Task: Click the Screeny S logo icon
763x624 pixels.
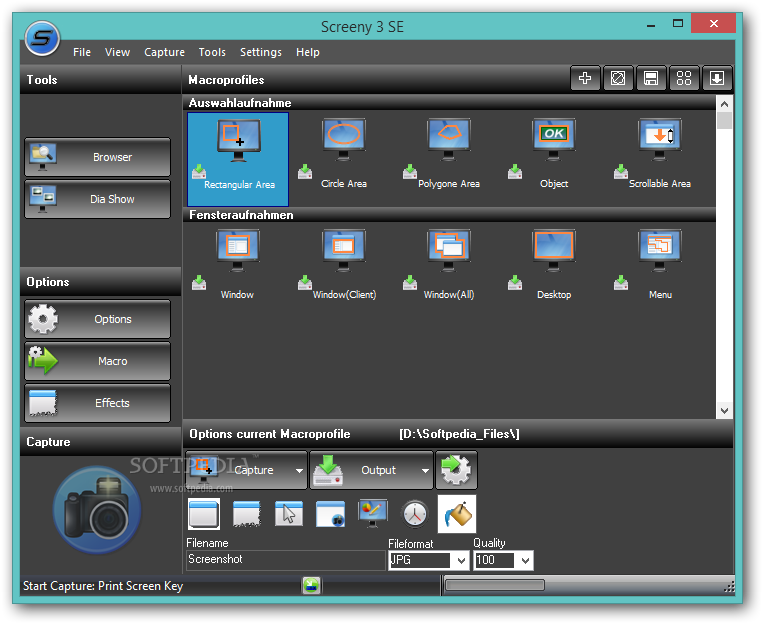Action: 42,38
